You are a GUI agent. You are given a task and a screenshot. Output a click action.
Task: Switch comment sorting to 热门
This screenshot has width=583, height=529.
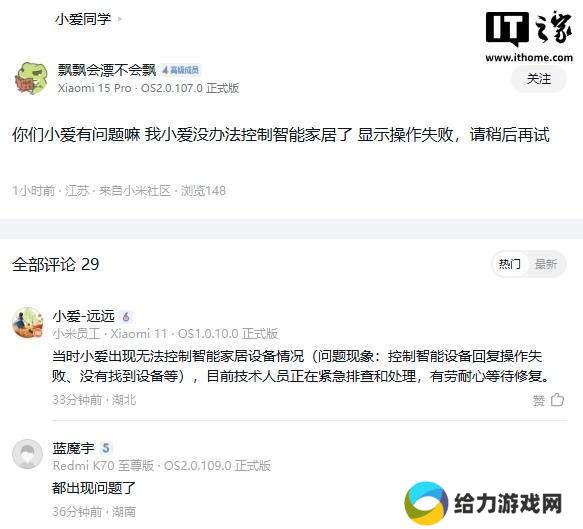(510, 264)
